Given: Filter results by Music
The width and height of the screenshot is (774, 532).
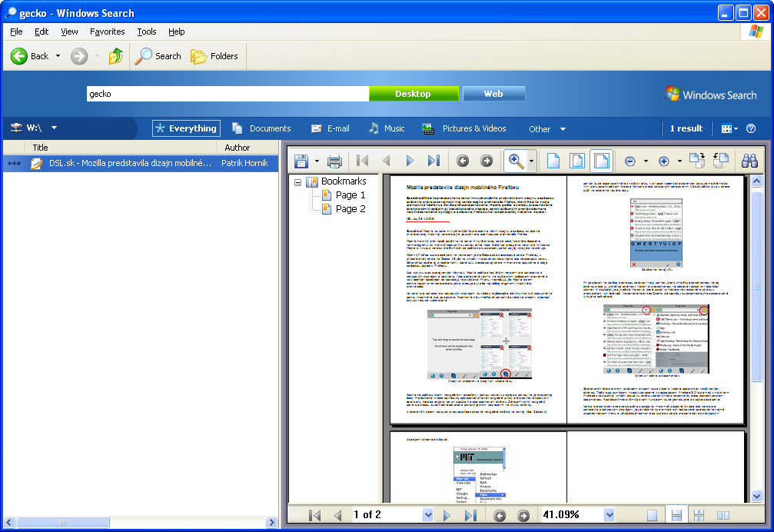Looking at the screenshot, I should (x=387, y=128).
